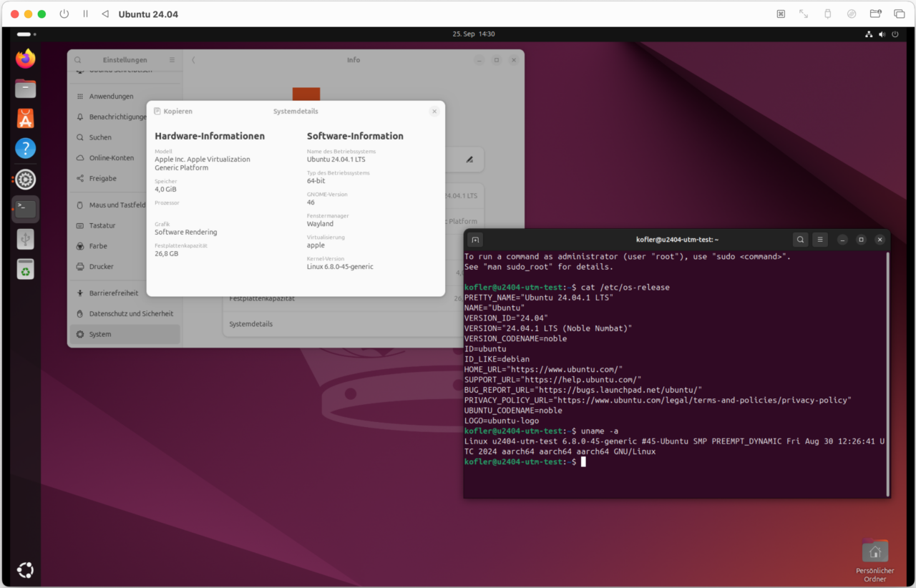Click the back chevron in the Info window
The height and width of the screenshot is (588, 916).
point(192,60)
